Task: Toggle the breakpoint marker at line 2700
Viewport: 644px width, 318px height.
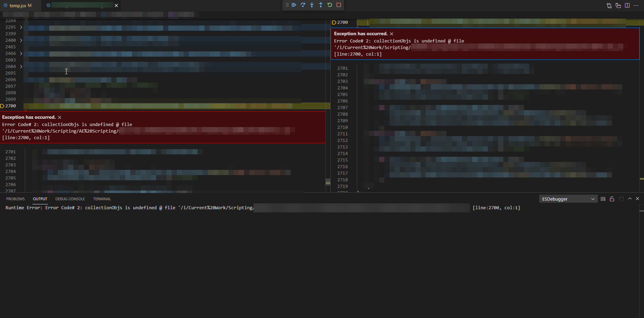Action: coord(3,106)
